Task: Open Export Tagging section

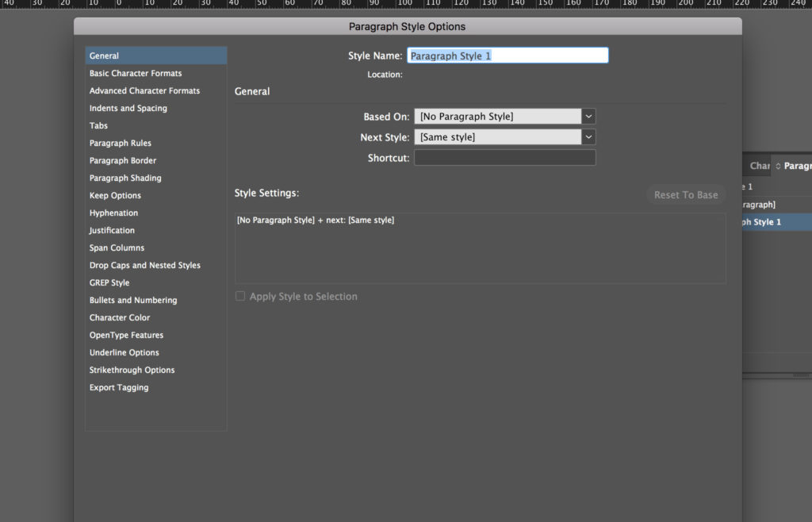Action: [x=119, y=387]
